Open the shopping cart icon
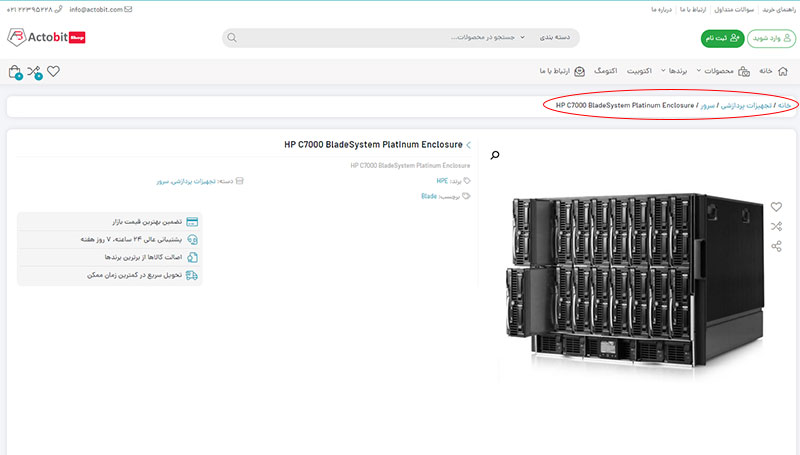 tap(15, 72)
